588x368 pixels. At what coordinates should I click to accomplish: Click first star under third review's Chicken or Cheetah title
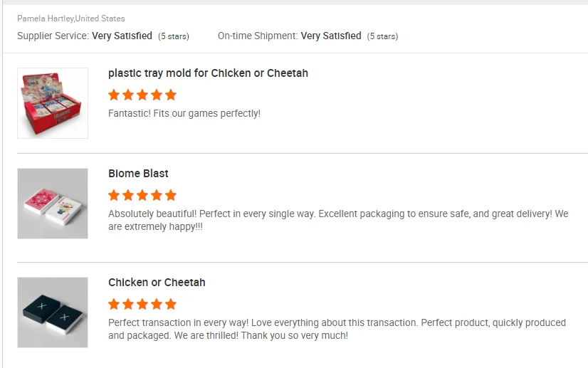point(114,304)
